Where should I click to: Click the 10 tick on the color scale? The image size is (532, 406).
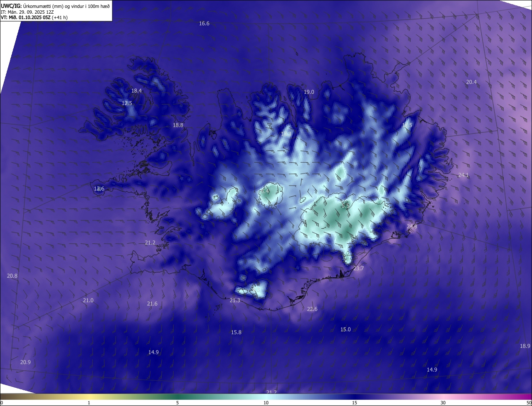tap(266, 403)
